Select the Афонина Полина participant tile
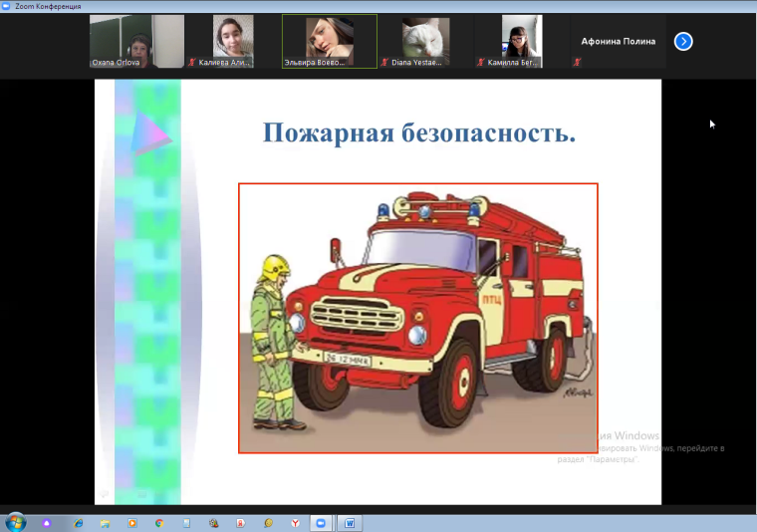 (x=618, y=41)
